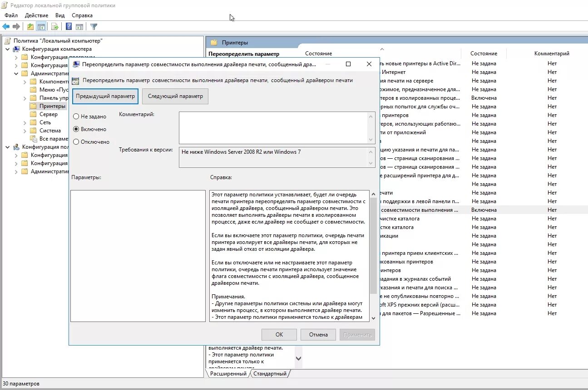Click the Сеть folder icon in tree
This screenshot has height=390, width=588.
click(x=33, y=122)
